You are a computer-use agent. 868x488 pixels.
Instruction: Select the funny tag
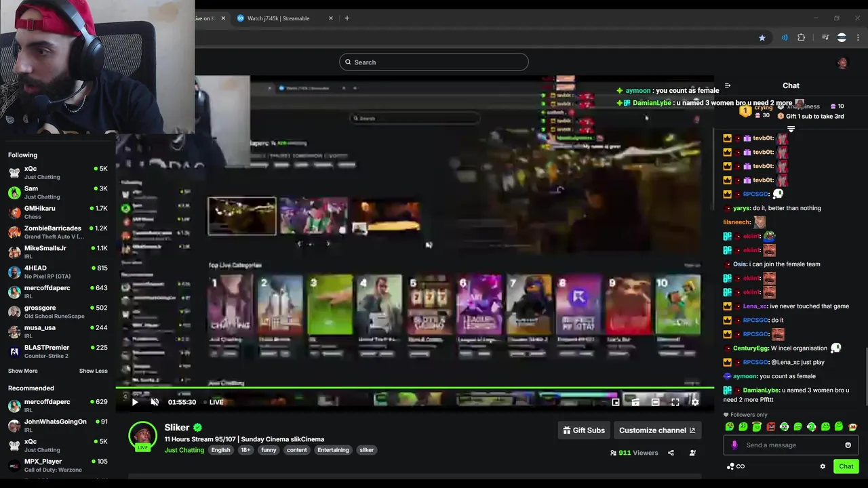point(269,450)
